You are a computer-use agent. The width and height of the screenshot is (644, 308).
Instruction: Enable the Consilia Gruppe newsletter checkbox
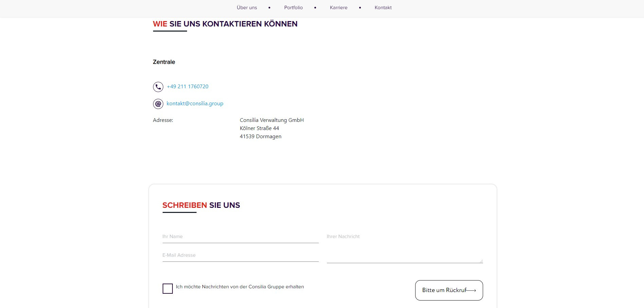pos(167,289)
